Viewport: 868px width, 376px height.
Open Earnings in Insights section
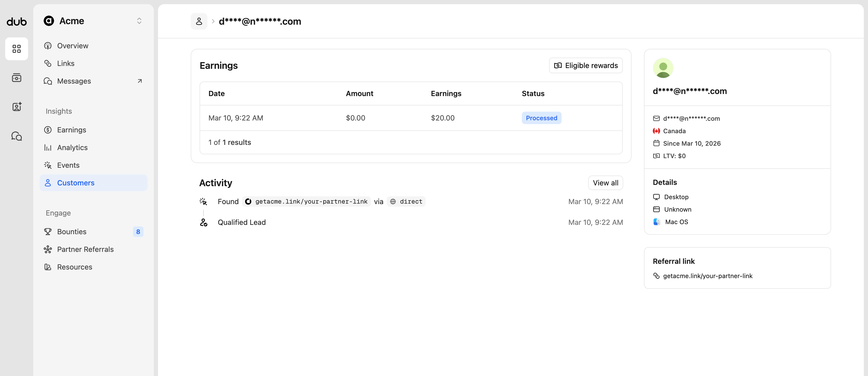click(x=94, y=130)
